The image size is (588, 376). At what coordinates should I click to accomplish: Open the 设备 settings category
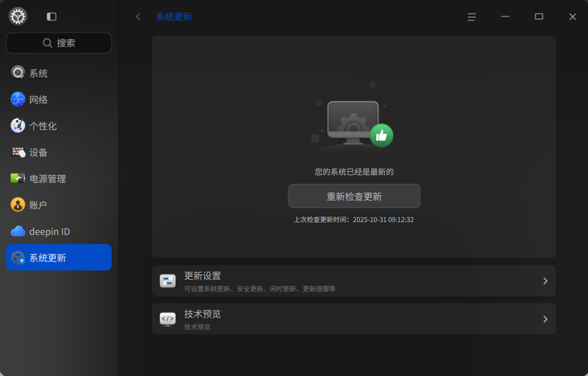tap(59, 152)
